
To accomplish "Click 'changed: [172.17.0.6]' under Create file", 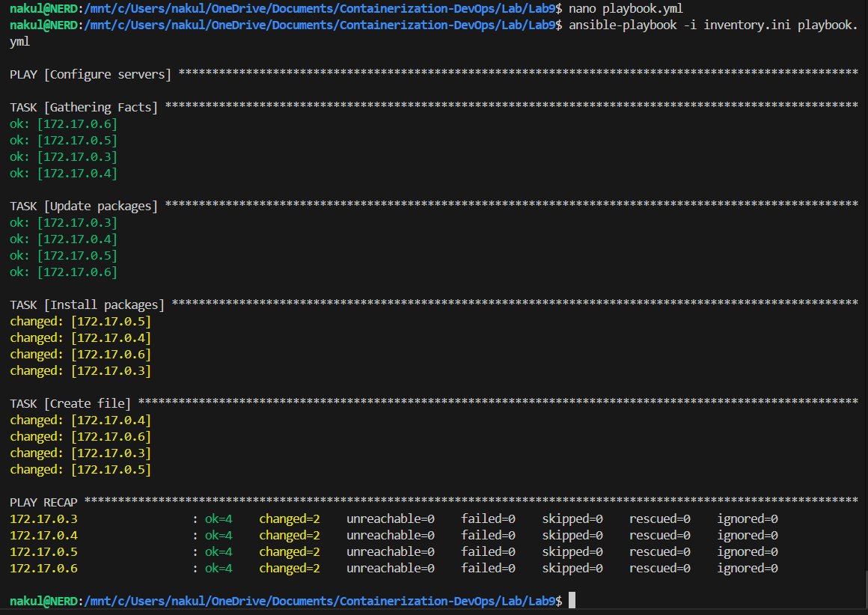I will [x=80, y=437].
